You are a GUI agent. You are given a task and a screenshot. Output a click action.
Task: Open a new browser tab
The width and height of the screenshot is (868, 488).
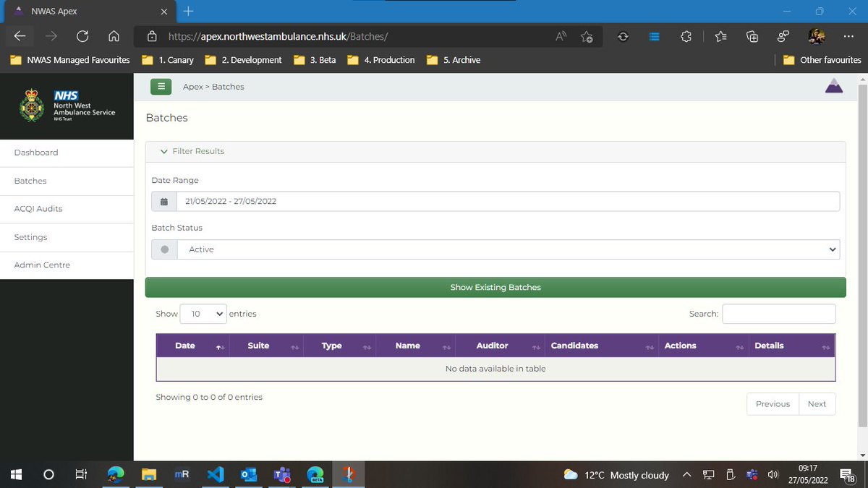click(x=188, y=11)
